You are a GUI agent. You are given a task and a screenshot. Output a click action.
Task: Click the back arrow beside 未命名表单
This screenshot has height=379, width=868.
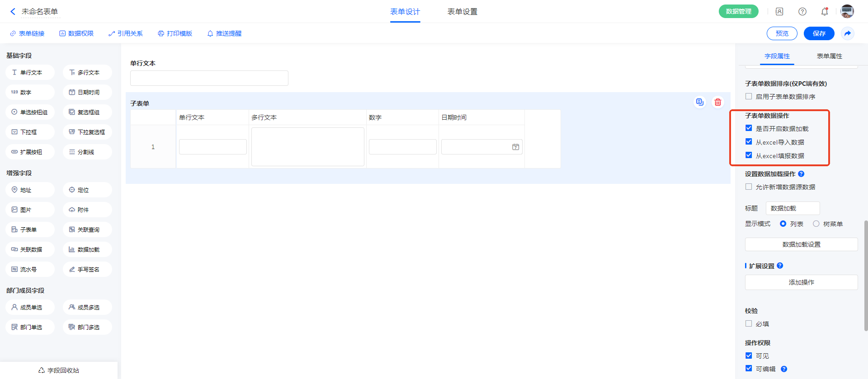click(13, 12)
